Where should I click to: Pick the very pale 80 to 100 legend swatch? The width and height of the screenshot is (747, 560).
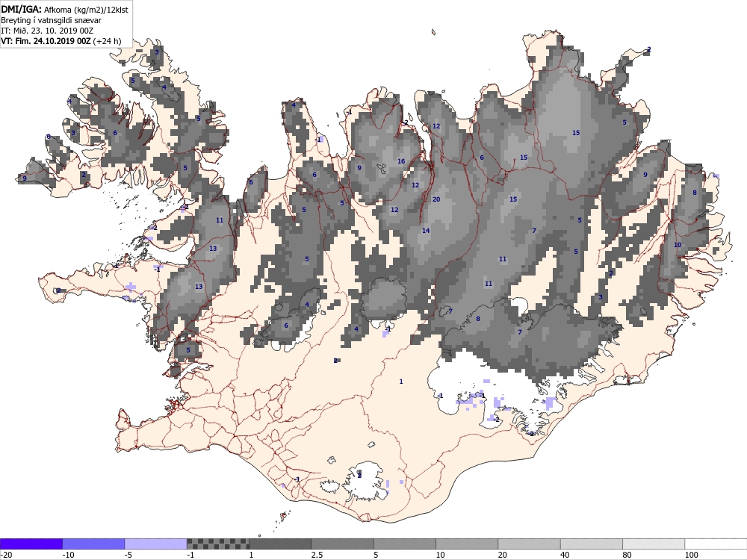pos(654,544)
